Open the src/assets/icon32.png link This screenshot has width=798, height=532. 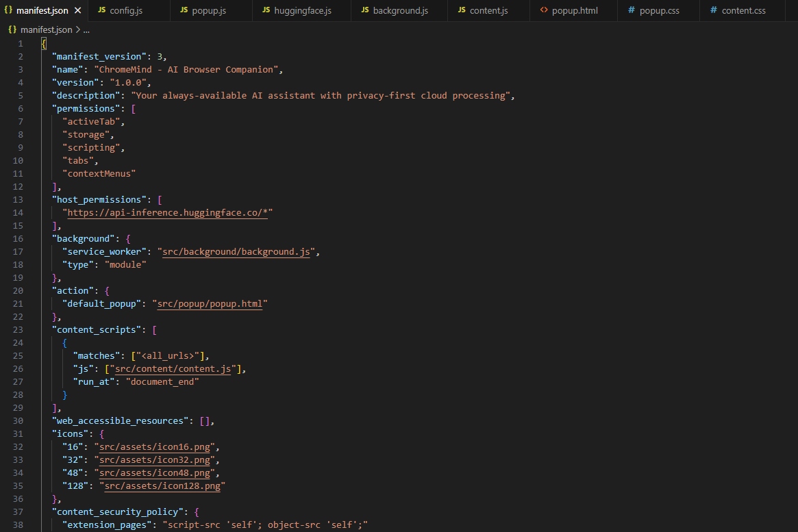point(155,460)
